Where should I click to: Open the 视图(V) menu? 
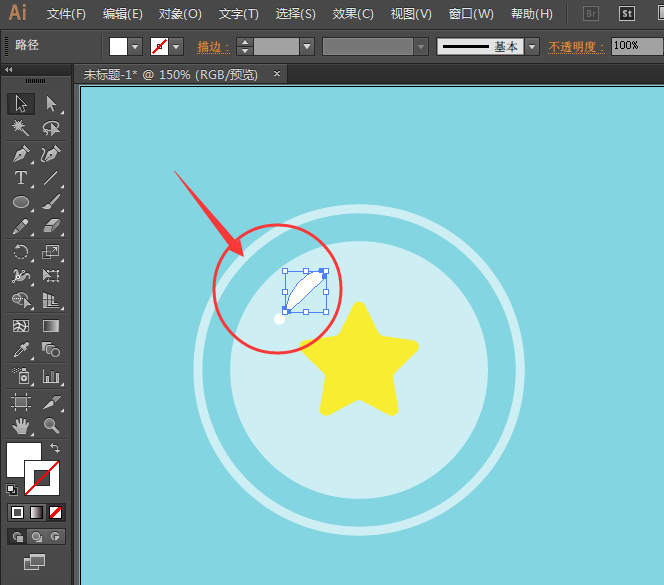pyautogui.click(x=411, y=14)
